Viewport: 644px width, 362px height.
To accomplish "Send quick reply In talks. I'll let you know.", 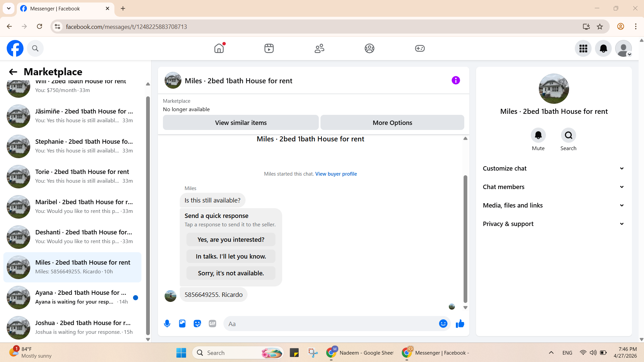I will [231, 256].
